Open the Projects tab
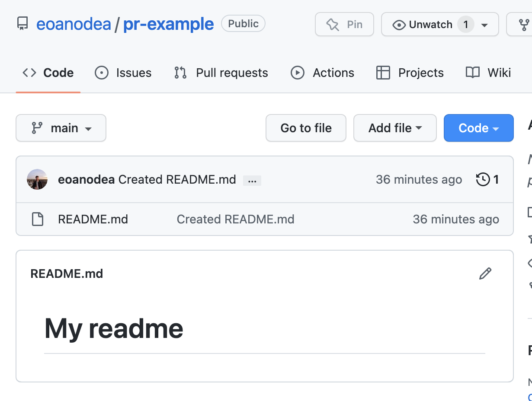532x401 pixels. point(410,73)
